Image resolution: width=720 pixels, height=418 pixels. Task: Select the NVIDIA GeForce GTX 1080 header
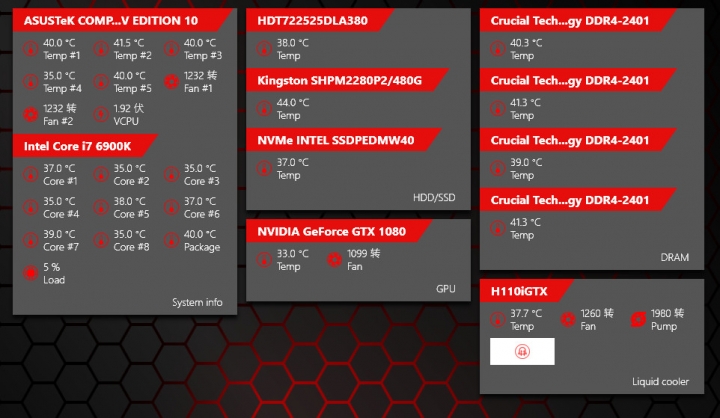click(339, 232)
